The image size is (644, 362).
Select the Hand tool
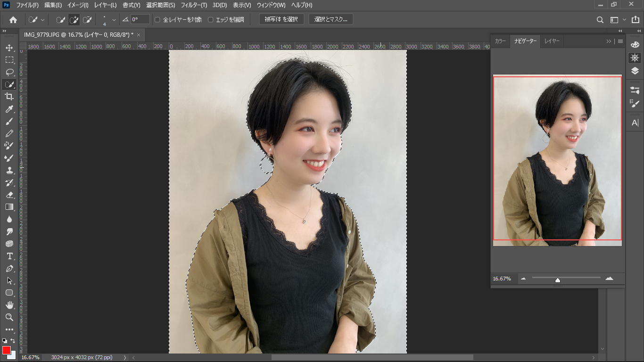(9, 305)
